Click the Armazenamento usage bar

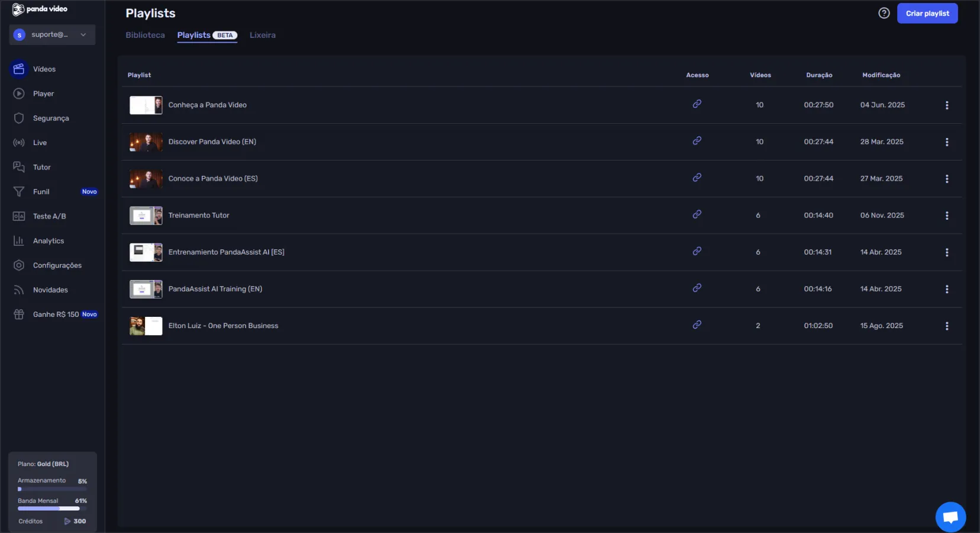tap(52, 489)
